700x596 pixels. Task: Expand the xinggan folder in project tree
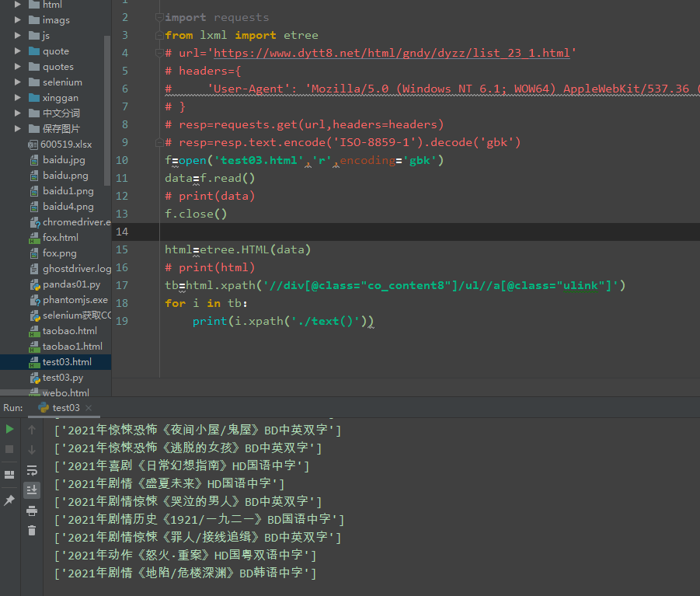pyautogui.click(x=18, y=98)
